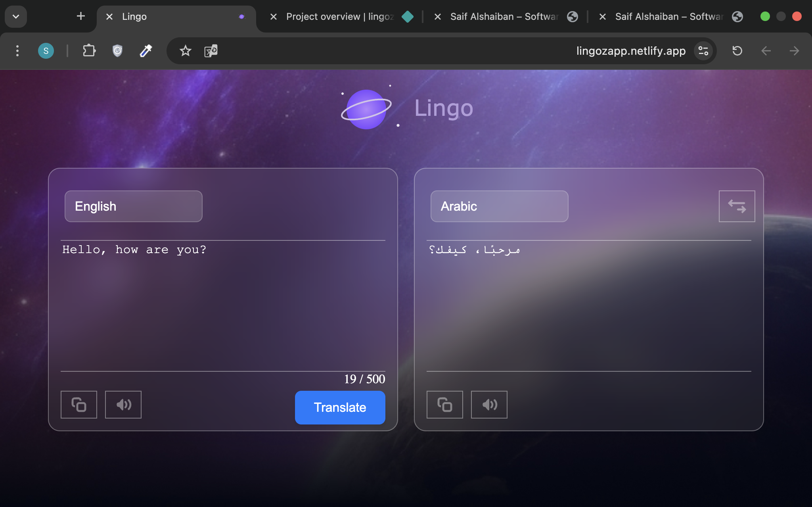Copy the English source text
This screenshot has height=507, width=812.
pyautogui.click(x=79, y=405)
